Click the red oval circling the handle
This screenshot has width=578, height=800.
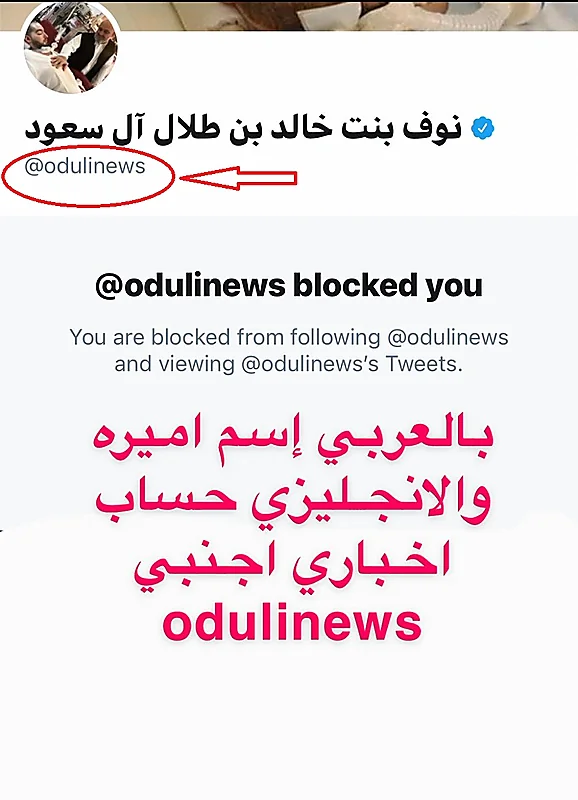88,177
